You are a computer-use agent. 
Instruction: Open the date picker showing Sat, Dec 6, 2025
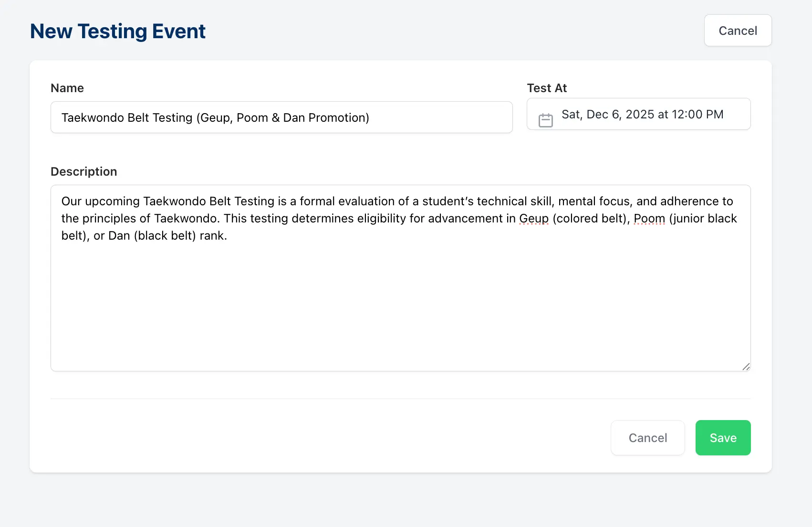coord(638,114)
